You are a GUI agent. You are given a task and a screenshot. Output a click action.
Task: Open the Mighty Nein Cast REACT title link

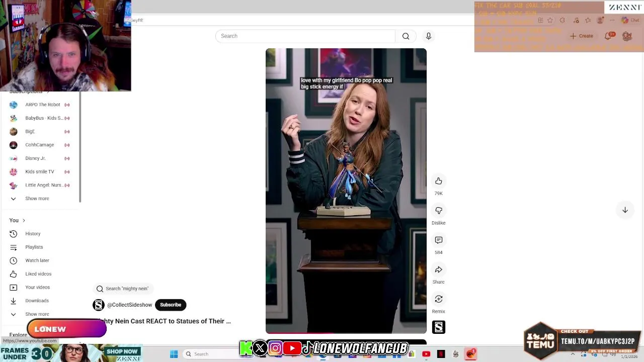[165, 321]
